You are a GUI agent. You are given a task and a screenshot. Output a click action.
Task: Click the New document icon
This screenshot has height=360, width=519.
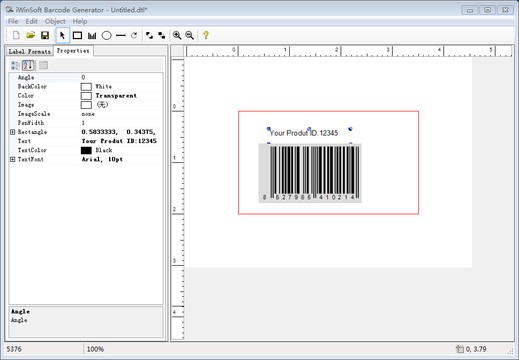click(16, 35)
